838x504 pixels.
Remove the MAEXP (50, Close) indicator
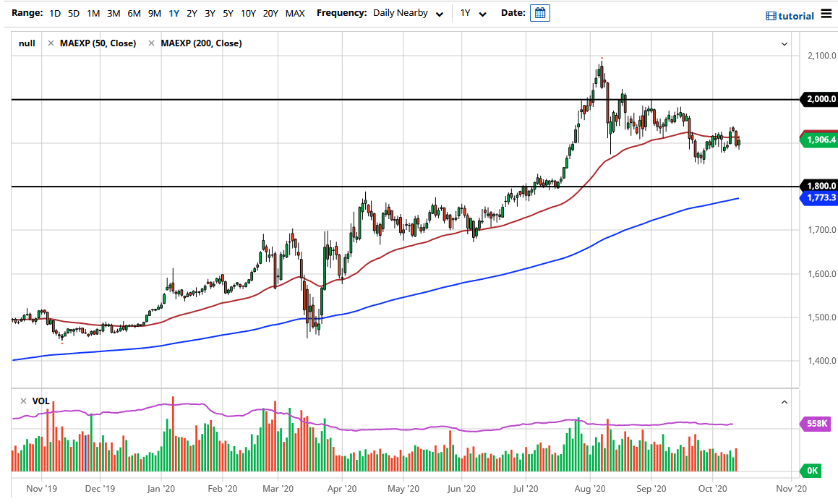pyautogui.click(x=51, y=43)
